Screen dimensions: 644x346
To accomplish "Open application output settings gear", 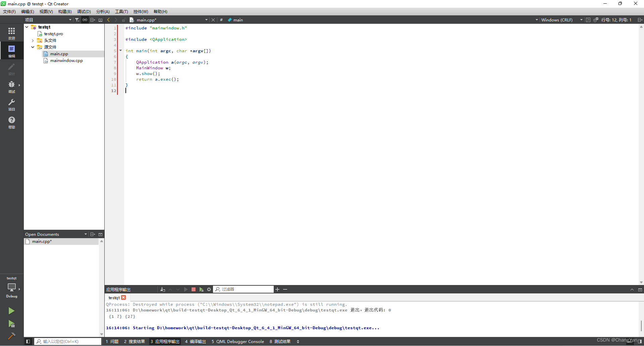I will pos(209,289).
